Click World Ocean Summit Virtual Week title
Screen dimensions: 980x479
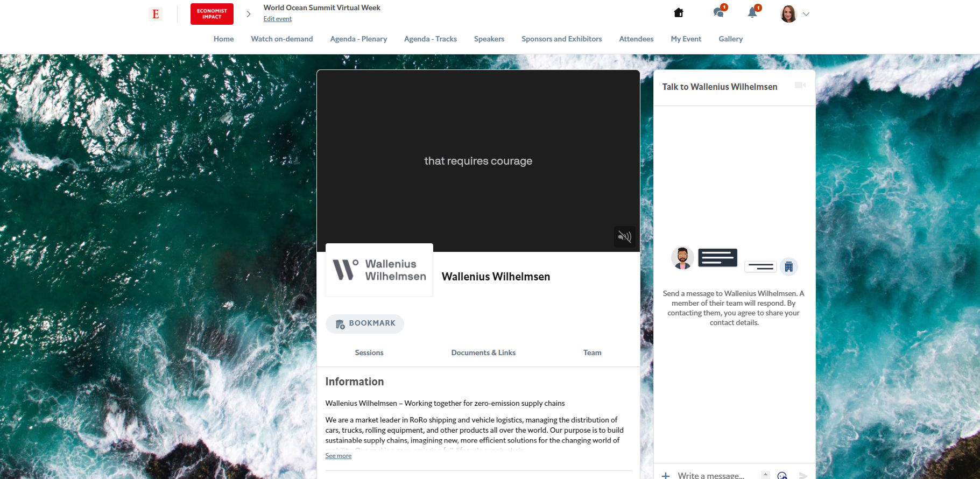(x=322, y=8)
